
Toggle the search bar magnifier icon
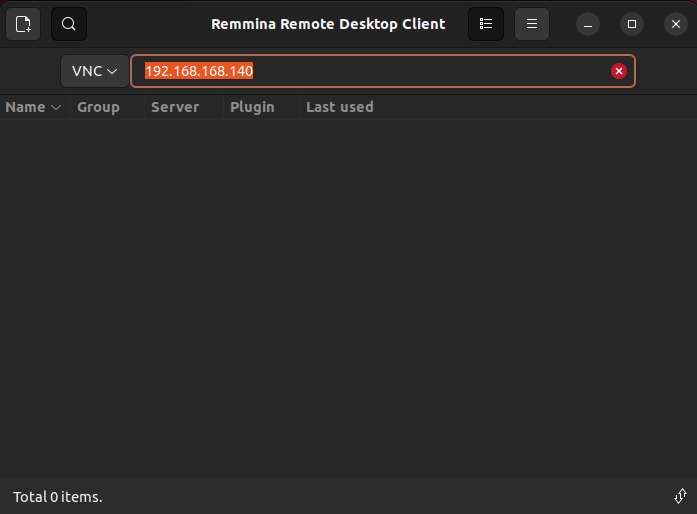coord(69,23)
